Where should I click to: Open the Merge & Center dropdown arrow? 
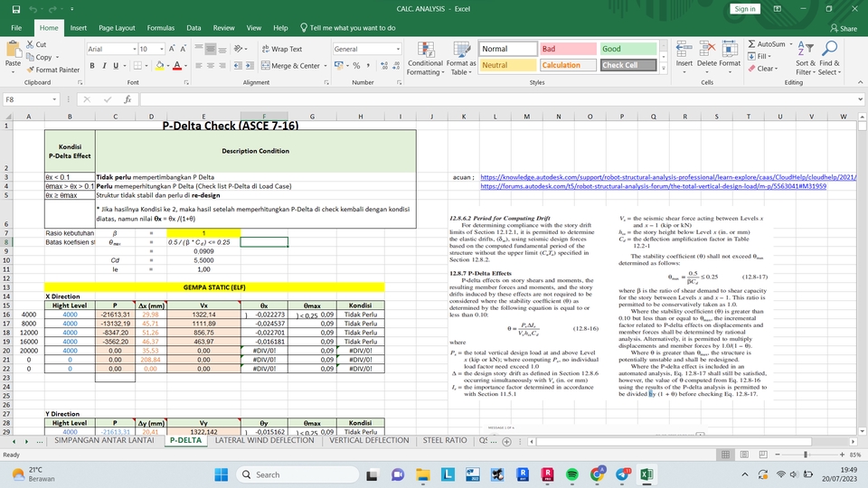click(x=325, y=66)
